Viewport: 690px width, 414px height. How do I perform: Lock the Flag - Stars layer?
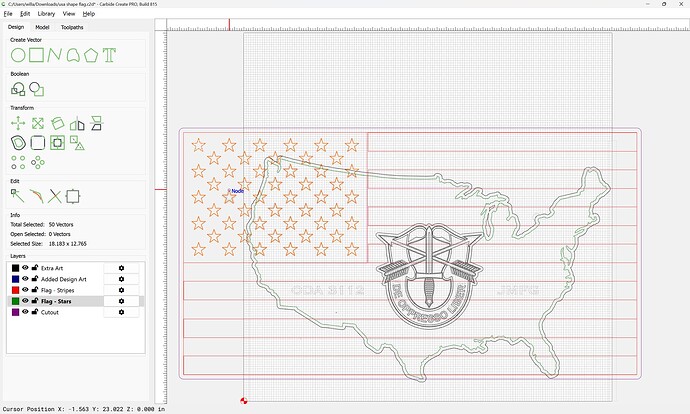35,300
